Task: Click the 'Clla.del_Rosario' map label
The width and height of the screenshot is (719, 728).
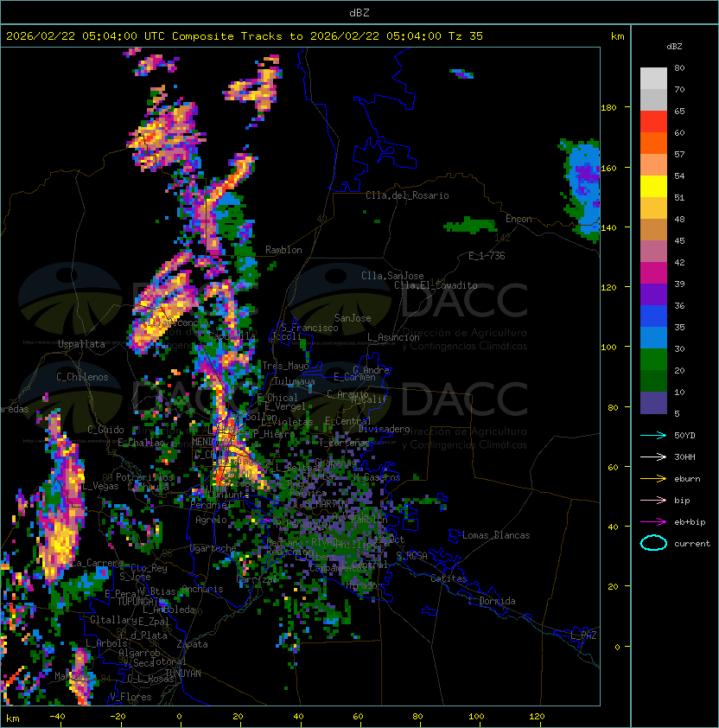Action: point(407,195)
